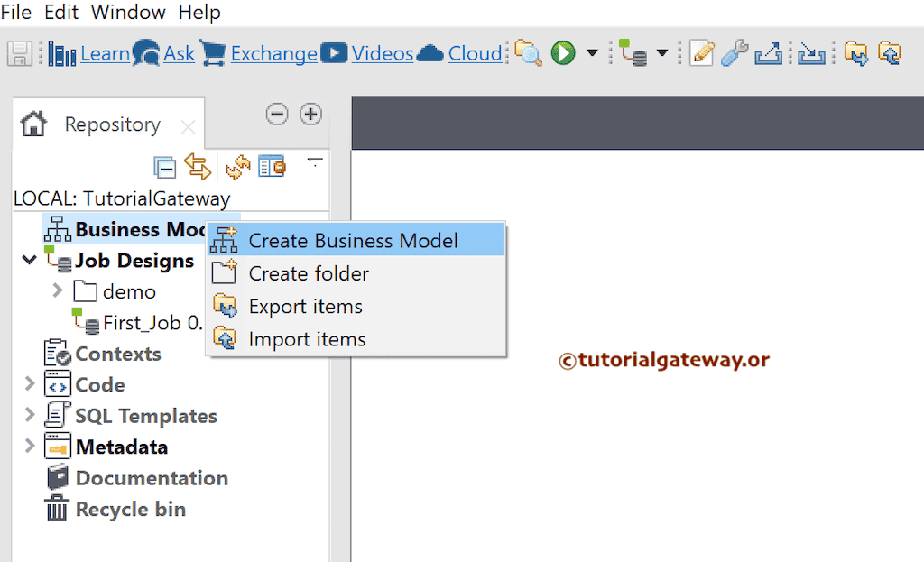
Task: Refresh the repository tree
Action: (239, 166)
